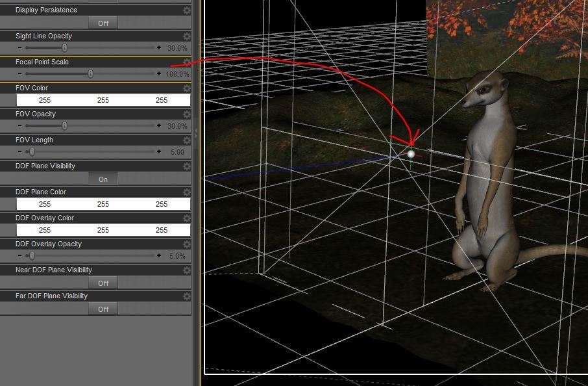Increase FOV Opacity with plus
Viewport: 588px width, 386px height.
(159, 125)
